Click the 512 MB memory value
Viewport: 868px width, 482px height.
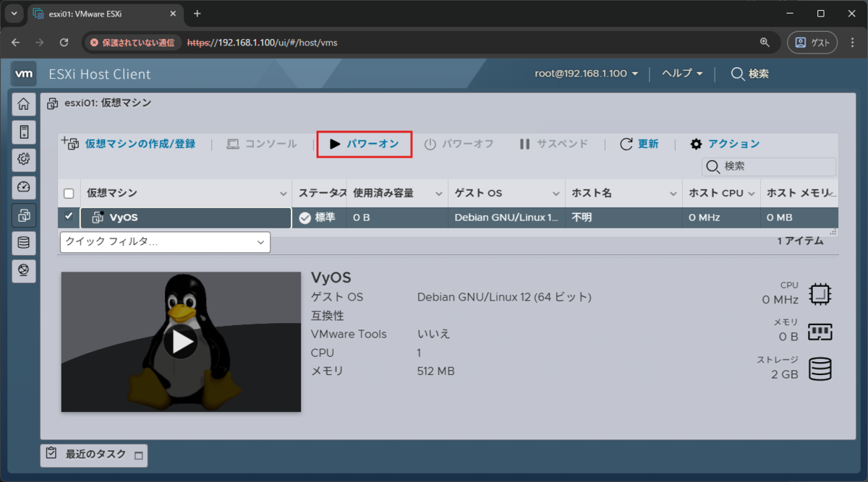click(436, 371)
